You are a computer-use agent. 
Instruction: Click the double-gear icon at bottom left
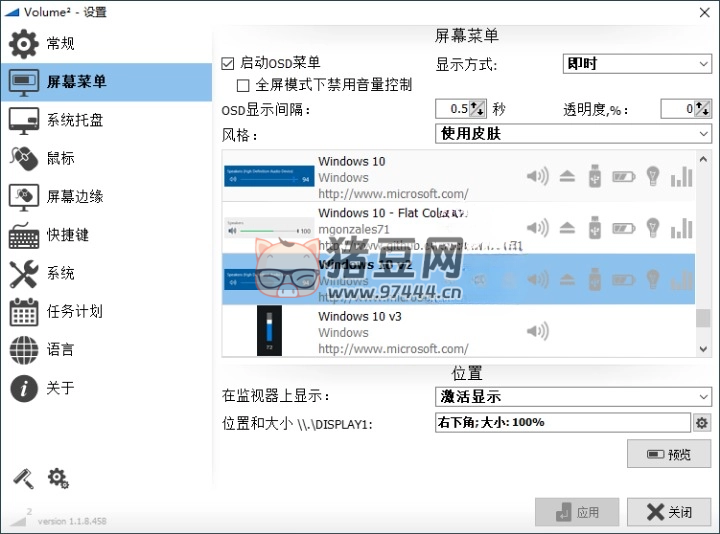(58, 479)
